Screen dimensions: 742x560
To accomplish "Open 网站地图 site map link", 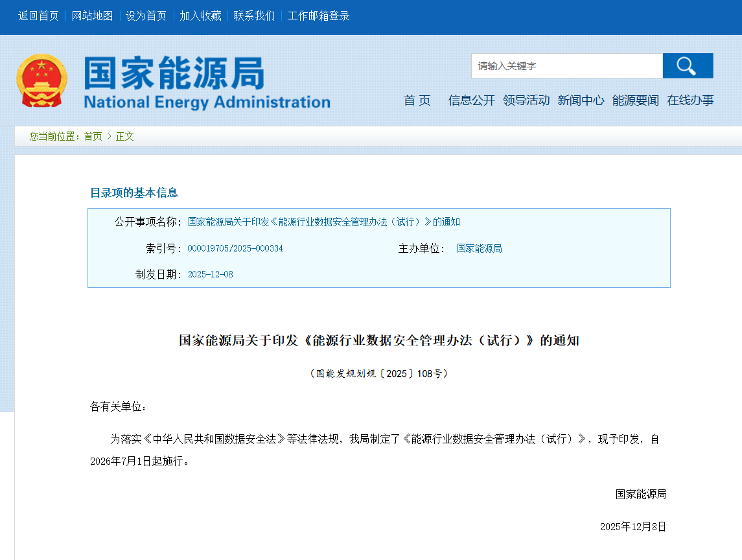I will click(x=92, y=16).
